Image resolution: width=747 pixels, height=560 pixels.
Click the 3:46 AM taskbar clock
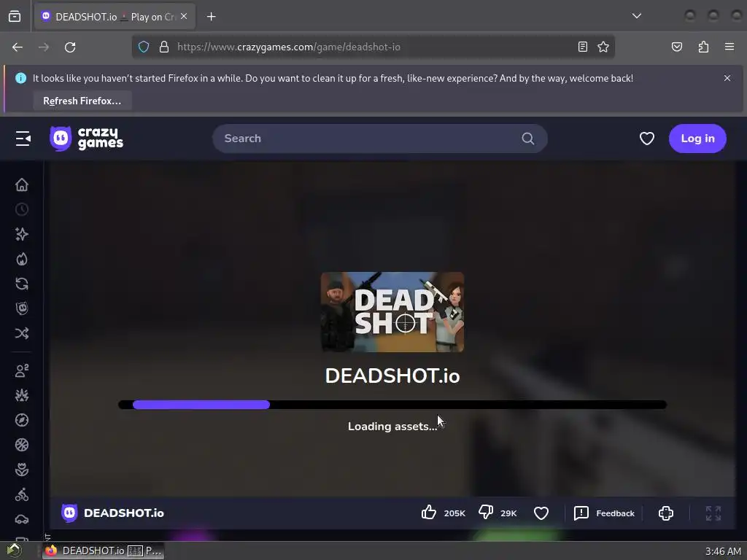coord(723,551)
